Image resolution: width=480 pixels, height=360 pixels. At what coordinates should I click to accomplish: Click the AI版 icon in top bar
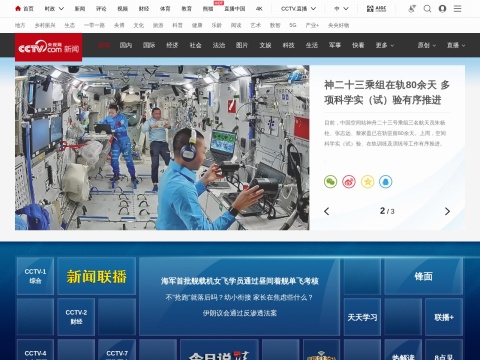376,9
